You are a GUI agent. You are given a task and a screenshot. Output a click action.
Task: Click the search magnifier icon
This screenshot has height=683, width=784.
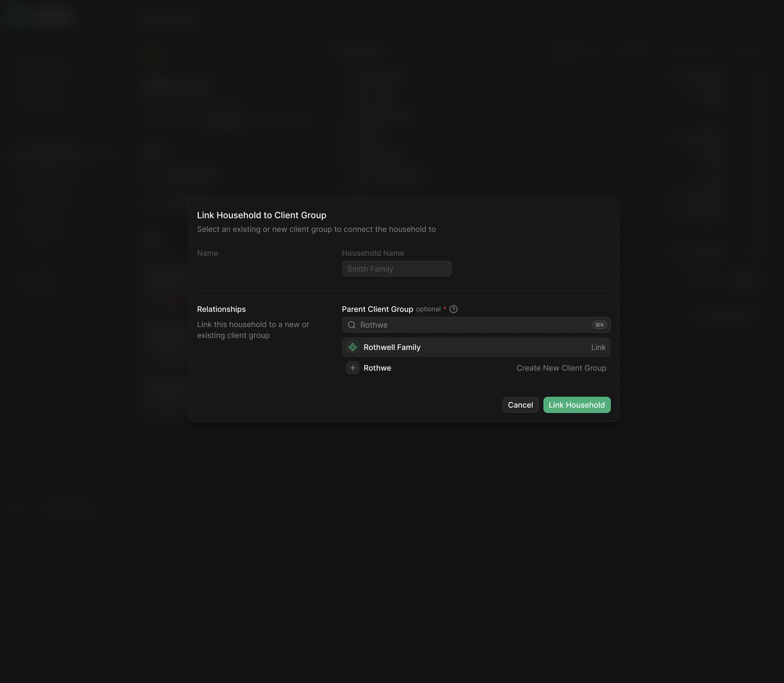click(352, 325)
